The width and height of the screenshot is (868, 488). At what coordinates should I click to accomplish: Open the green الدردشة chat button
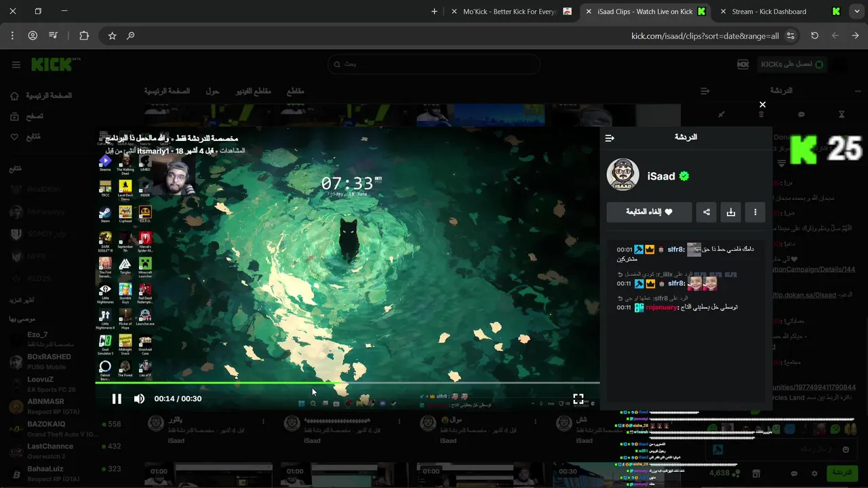tap(842, 473)
